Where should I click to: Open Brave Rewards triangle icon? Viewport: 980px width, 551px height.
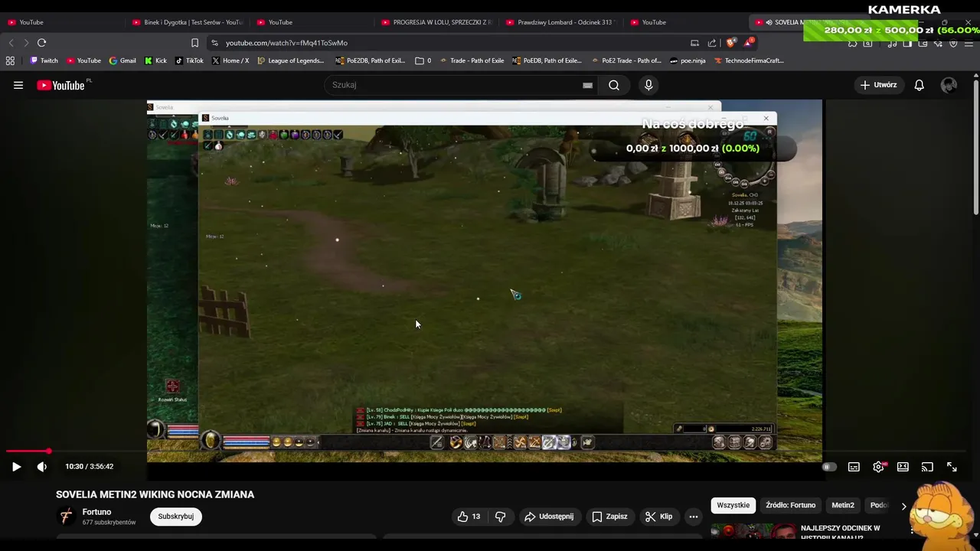(x=748, y=43)
